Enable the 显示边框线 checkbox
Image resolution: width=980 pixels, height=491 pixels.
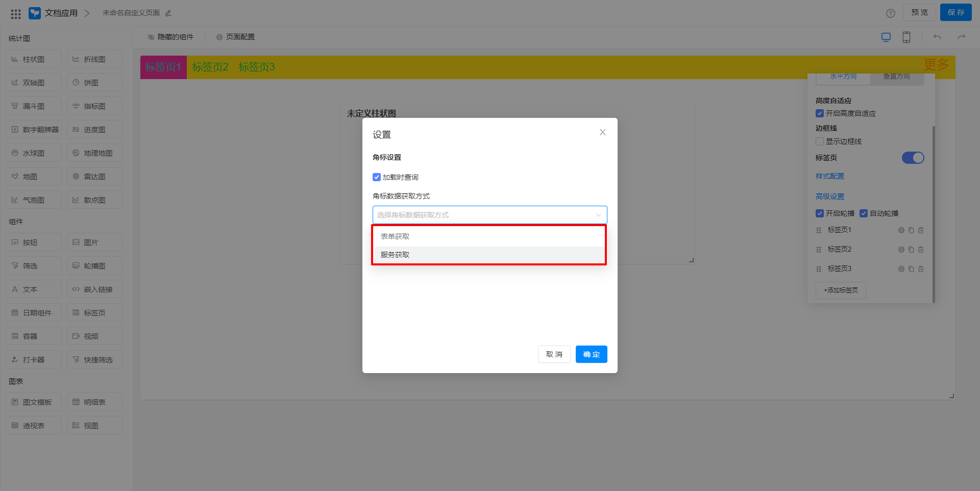pyautogui.click(x=820, y=141)
